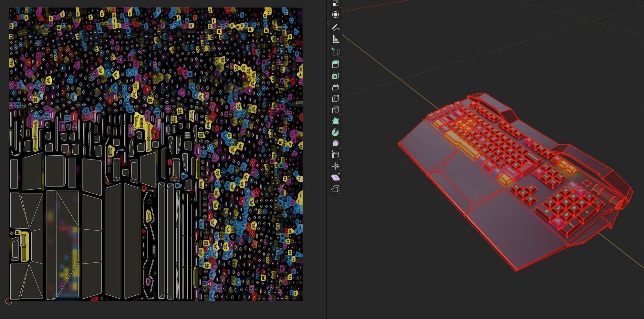Select the Knife tool
The height and width of the screenshot is (319, 644).
pyautogui.click(x=336, y=110)
